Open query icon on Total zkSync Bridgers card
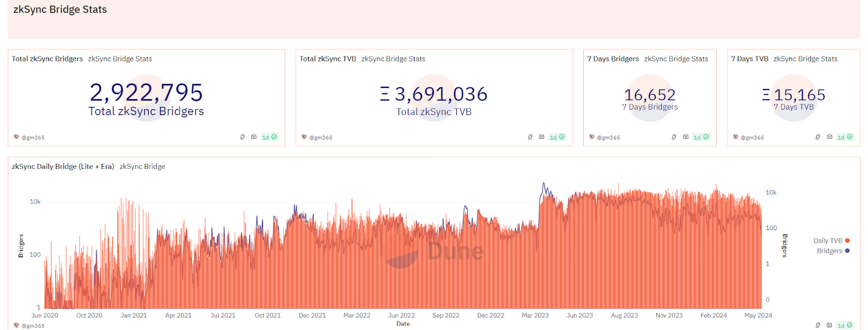 242,137
